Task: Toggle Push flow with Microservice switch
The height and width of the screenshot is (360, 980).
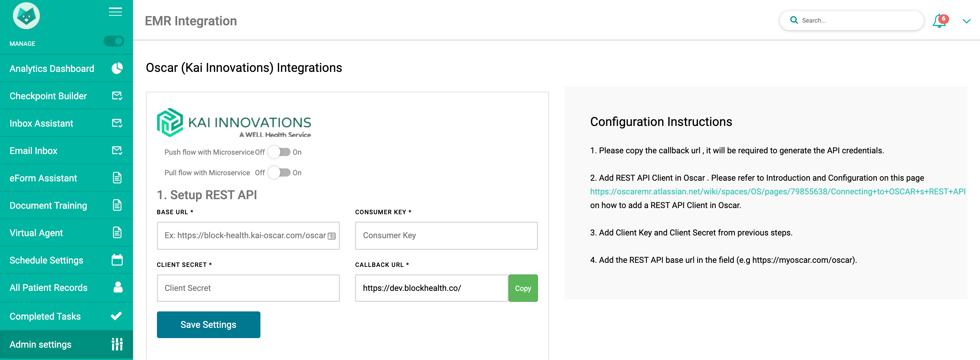Action: coord(280,152)
